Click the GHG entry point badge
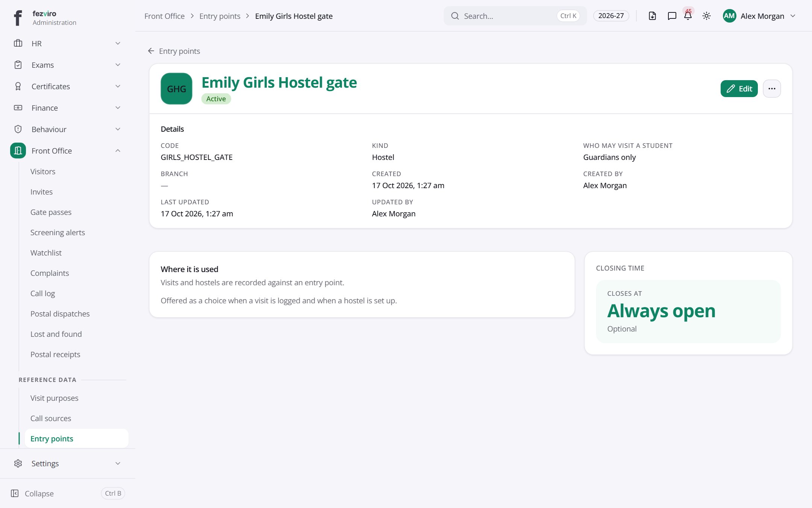812x508 pixels. (x=176, y=88)
